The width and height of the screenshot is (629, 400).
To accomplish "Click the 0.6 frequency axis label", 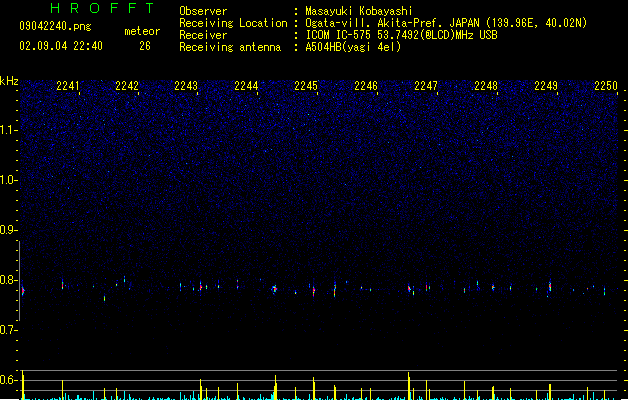I will pos(8,380).
